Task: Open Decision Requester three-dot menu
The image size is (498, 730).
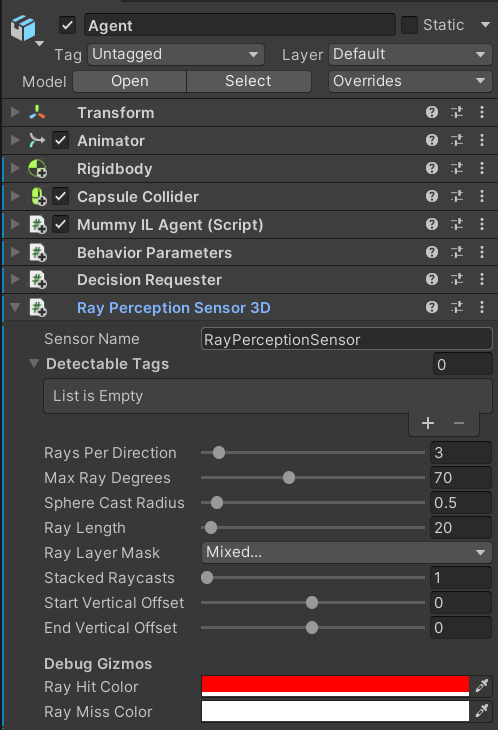Action: [482, 279]
